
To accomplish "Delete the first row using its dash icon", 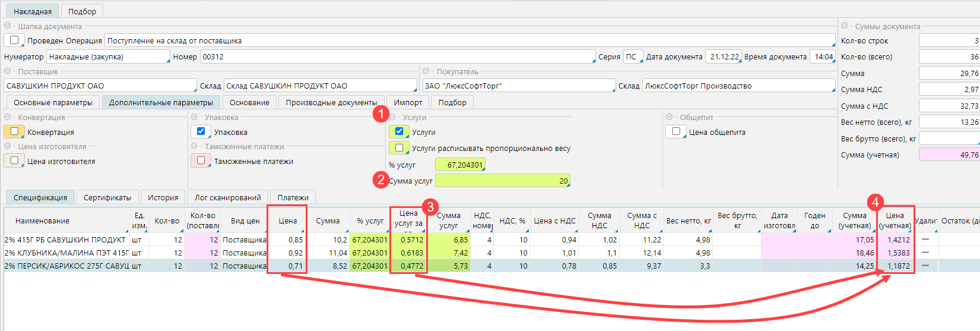I will click(x=925, y=239).
